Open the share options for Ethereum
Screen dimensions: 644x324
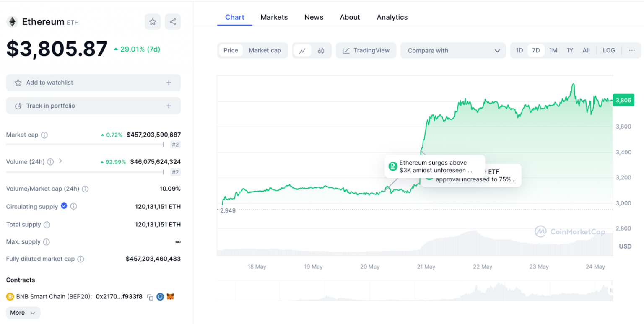pyautogui.click(x=173, y=21)
